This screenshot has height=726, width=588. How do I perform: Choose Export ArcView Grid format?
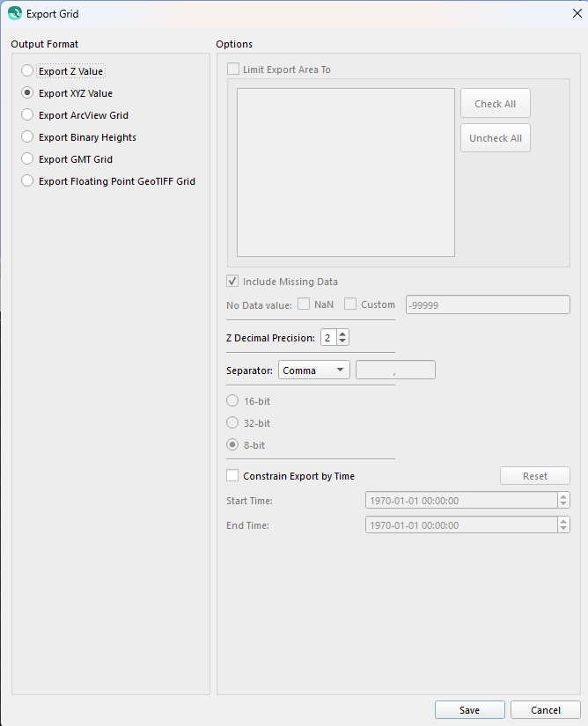(x=27, y=114)
